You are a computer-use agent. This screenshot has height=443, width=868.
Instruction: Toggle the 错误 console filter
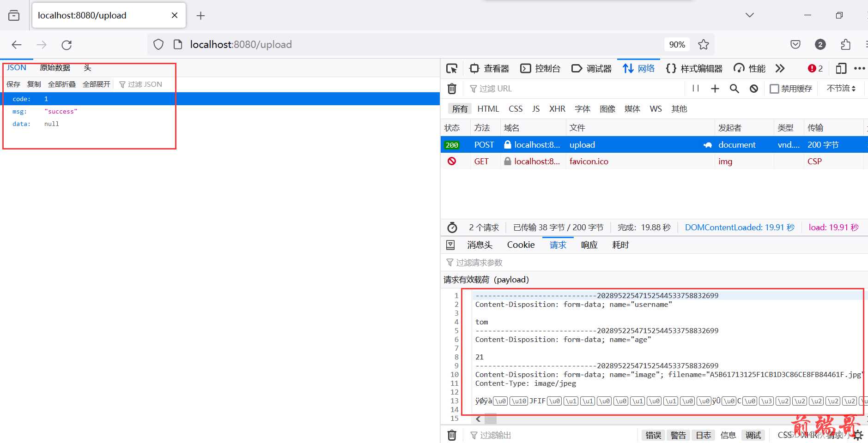coord(654,435)
